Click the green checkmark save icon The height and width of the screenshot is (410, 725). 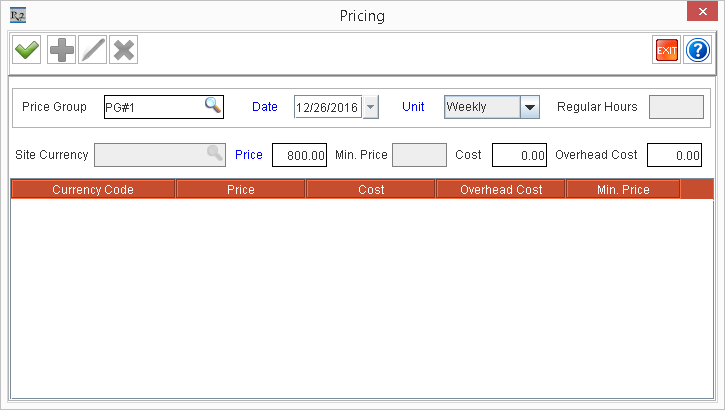coord(27,50)
